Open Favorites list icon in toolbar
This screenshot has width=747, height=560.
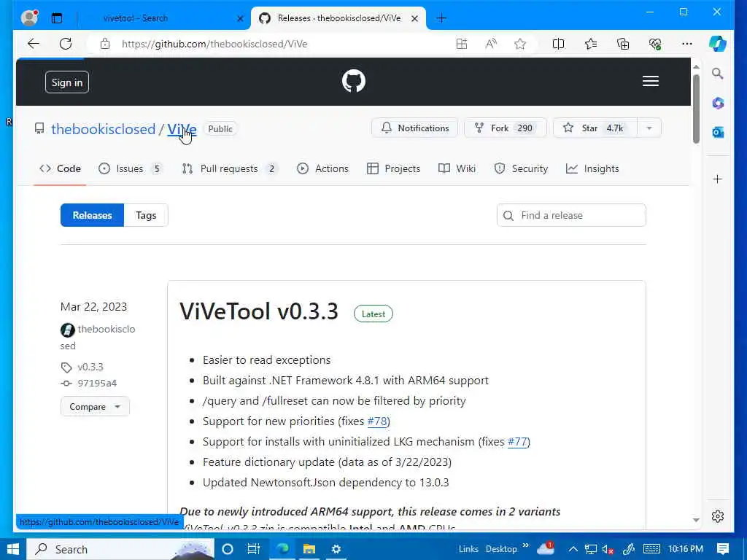(591, 44)
